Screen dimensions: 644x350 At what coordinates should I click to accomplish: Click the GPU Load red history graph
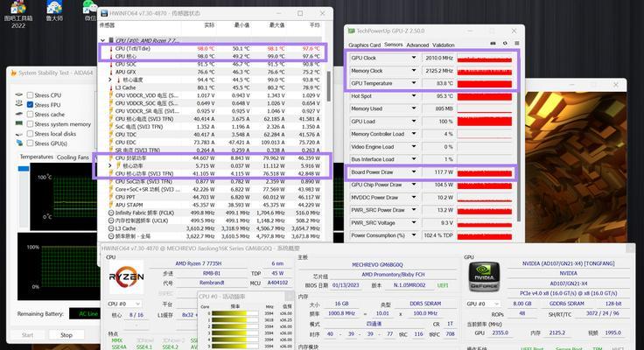pyautogui.click(x=485, y=122)
